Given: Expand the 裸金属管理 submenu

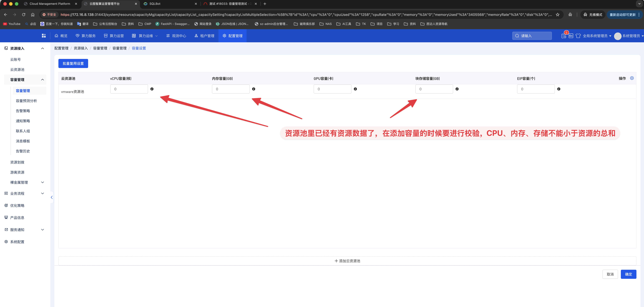Looking at the screenshot, I should [x=43, y=182].
